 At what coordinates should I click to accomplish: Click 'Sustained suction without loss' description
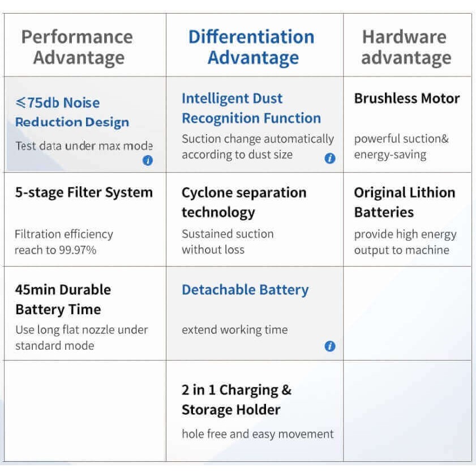227,242
